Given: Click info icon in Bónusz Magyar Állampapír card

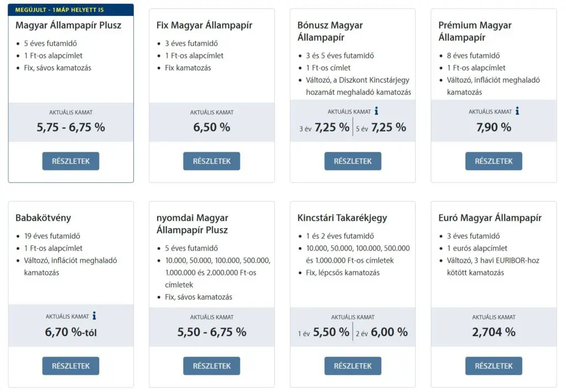Looking at the screenshot, I should [x=376, y=111].
